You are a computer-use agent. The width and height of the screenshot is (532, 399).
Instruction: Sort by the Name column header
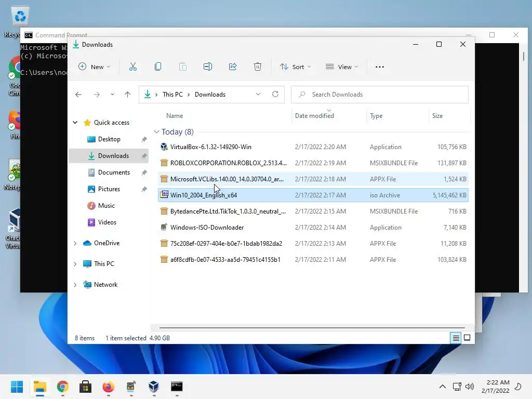pos(175,116)
